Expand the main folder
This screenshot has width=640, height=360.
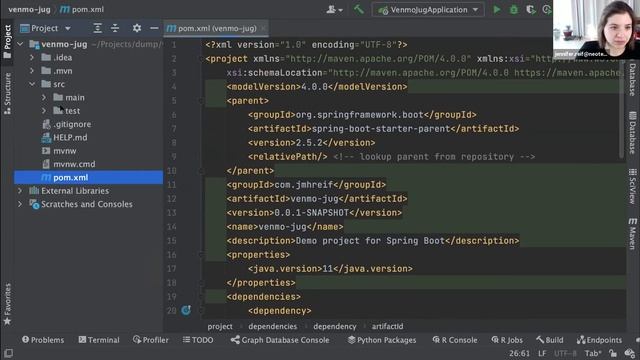[44, 98]
